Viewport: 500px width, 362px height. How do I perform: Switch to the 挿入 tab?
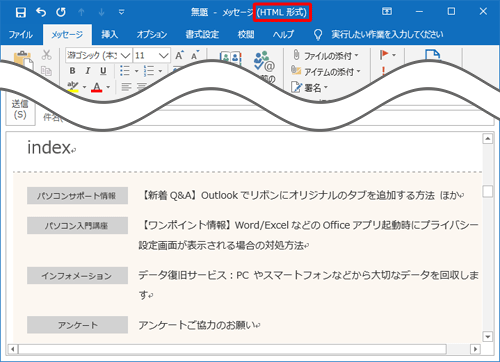click(x=110, y=34)
